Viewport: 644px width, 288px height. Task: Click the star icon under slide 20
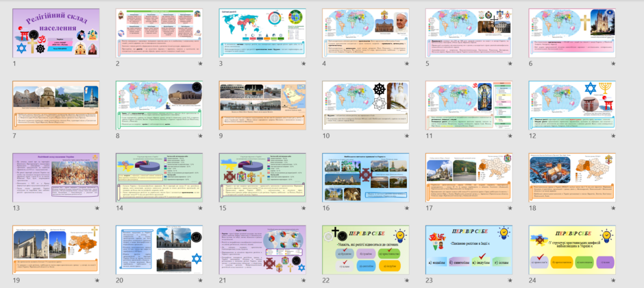[x=200, y=280]
